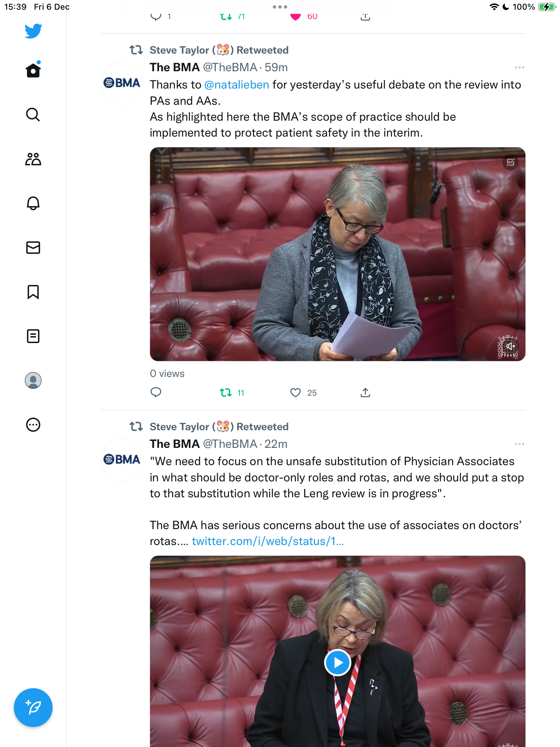Go to Home timeline icon
The width and height of the screenshot is (560, 747).
tap(33, 70)
